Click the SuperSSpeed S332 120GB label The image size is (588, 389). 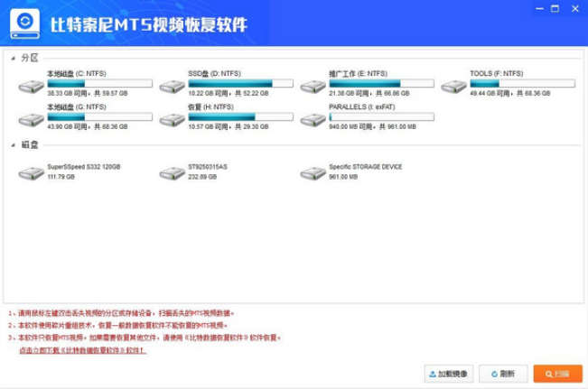pos(84,167)
